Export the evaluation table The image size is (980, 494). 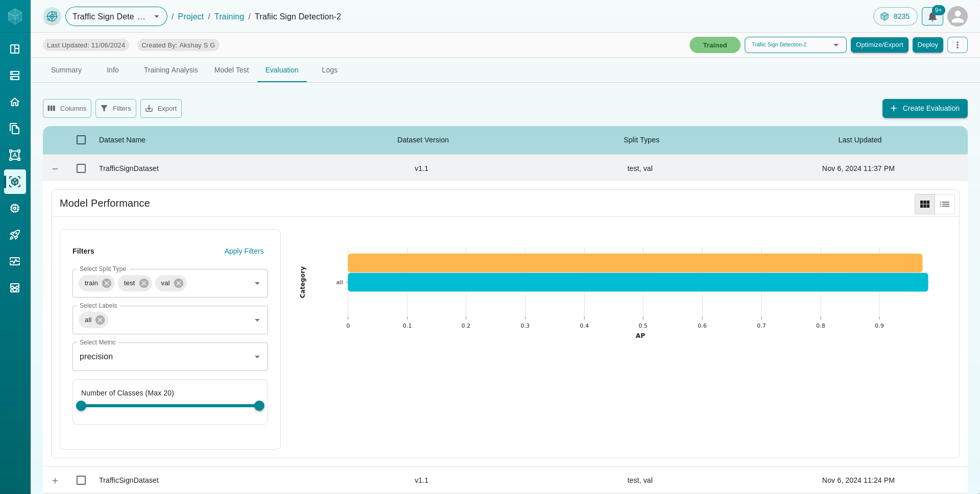pos(161,108)
